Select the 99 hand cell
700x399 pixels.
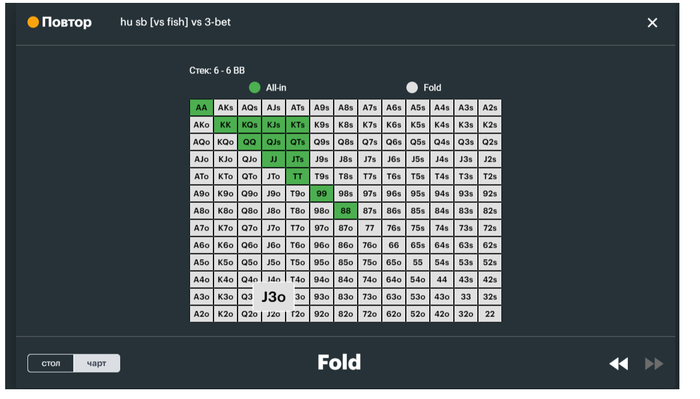(321, 194)
